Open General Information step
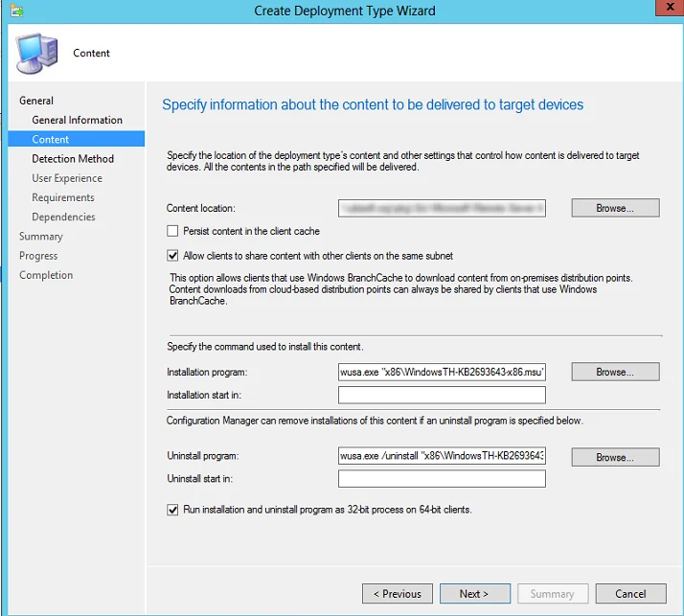This screenshot has height=616, width=684. point(78,120)
